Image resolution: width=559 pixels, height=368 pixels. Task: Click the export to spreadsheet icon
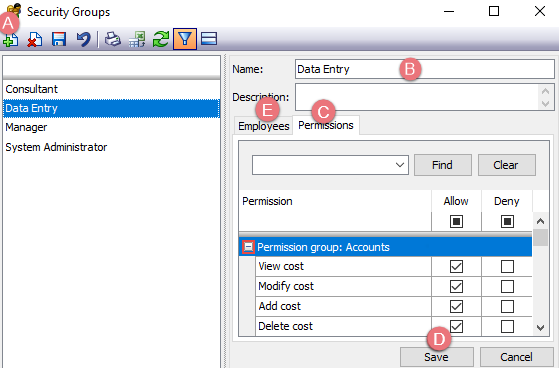click(x=137, y=39)
